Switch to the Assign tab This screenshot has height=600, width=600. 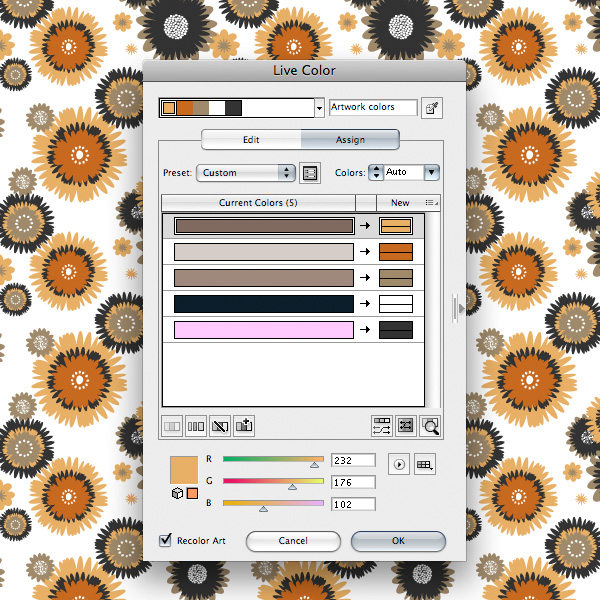pyautogui.click(x=350, y=140)
